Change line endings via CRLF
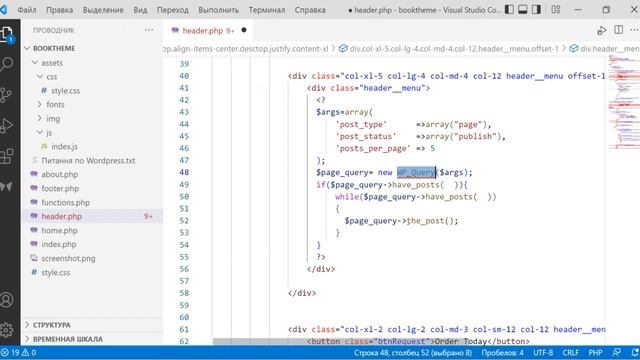Viewport: 640px width, 360px height. pyautogui.click(x=570, y=353)
